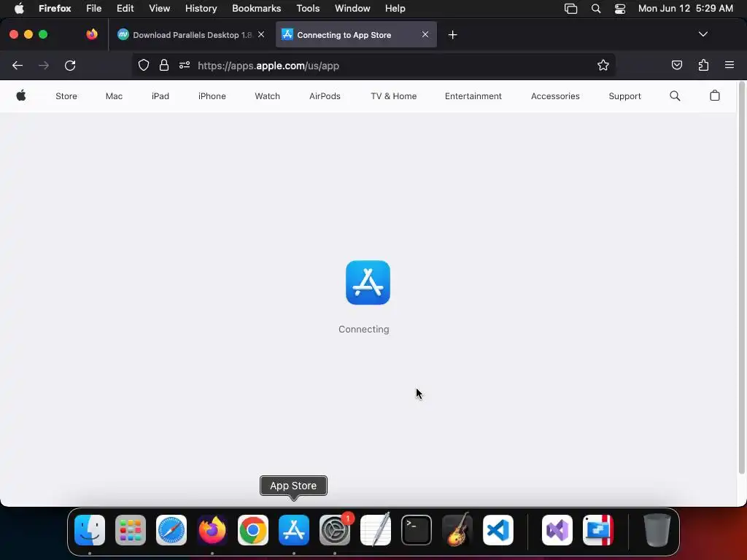Go to the Mac link
This screenshot has width=747, height=560.
[114, 96]
